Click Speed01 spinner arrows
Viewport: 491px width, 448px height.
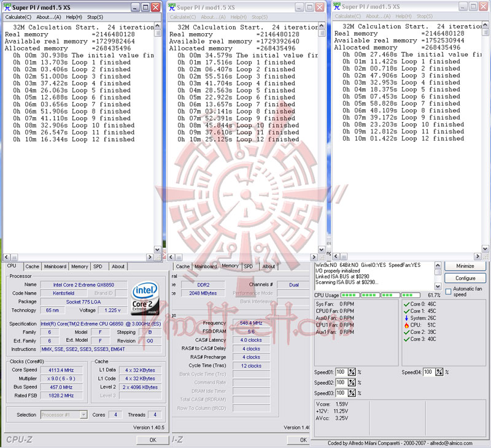[352, 372]
